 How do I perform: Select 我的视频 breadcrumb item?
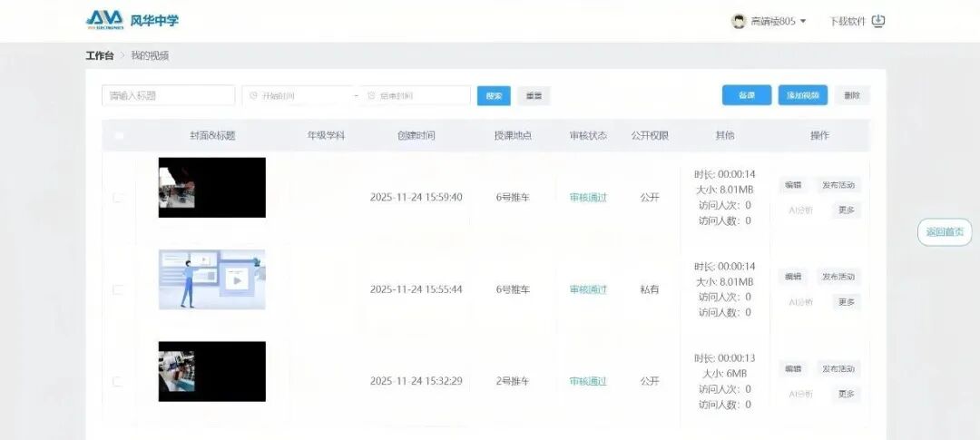point(150,55)
